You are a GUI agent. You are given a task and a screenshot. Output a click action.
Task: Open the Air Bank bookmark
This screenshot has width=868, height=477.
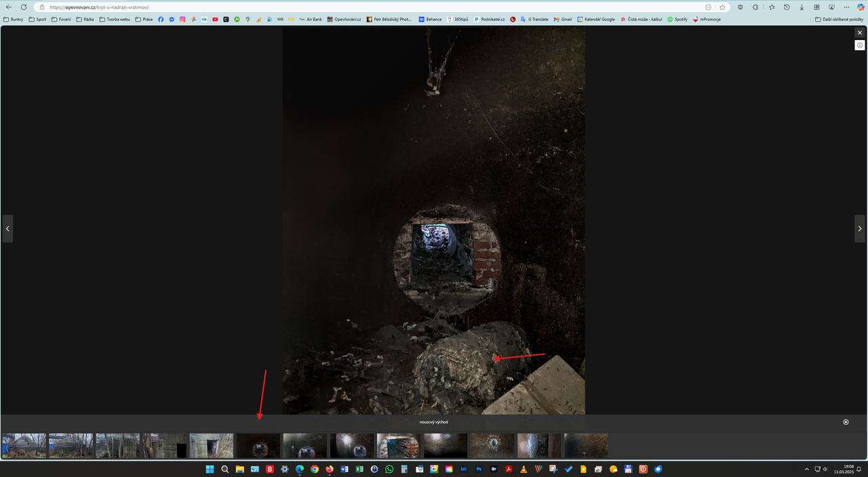[x=311, y=19]
